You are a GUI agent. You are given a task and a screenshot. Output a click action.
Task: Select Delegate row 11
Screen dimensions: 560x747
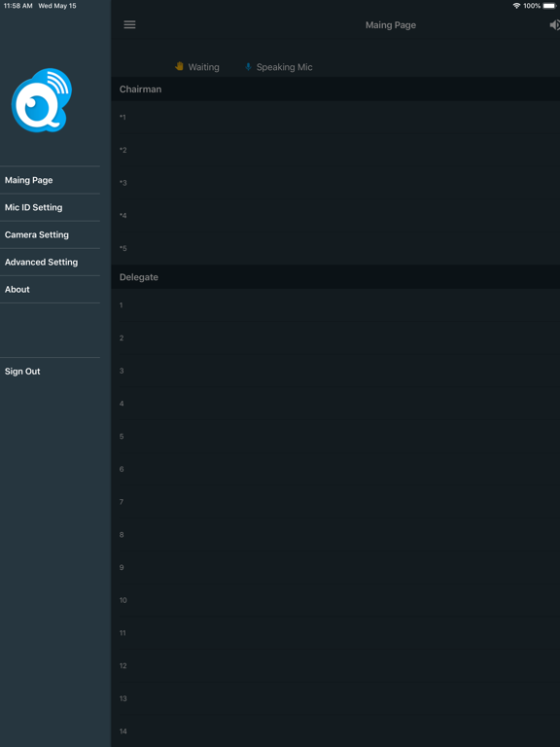tap(335, 633)
